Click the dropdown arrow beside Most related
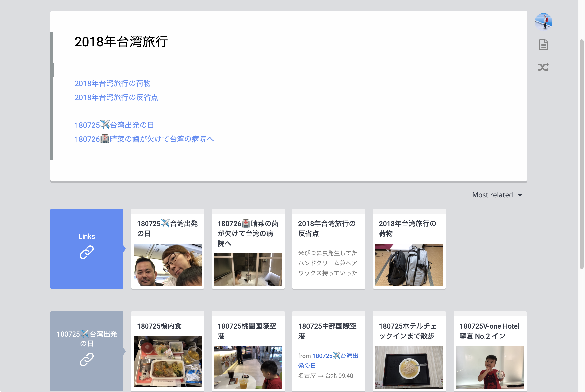 520,195
